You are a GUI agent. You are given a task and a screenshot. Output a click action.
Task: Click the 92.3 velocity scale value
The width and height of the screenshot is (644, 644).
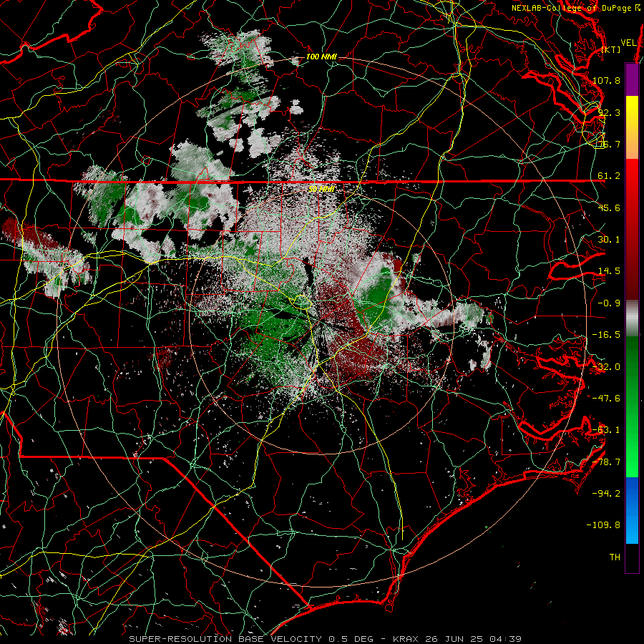(609, 112)
